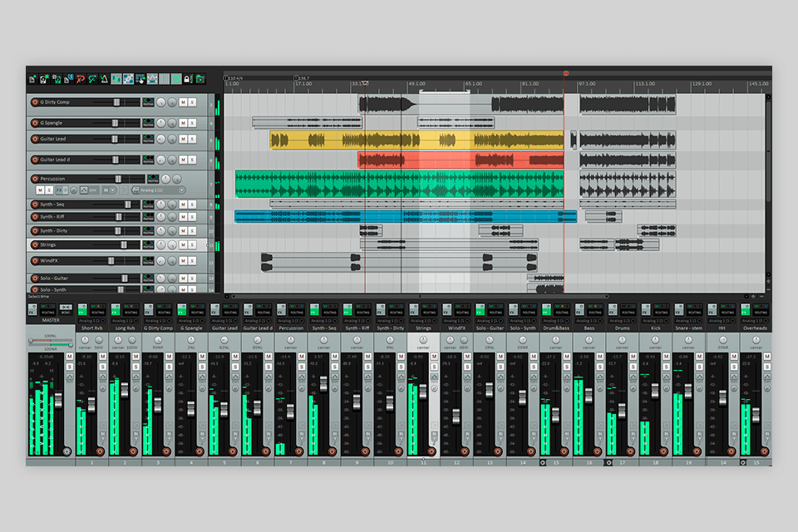Click pan knob on Guitar Lead track

click(x=160, y=139)
